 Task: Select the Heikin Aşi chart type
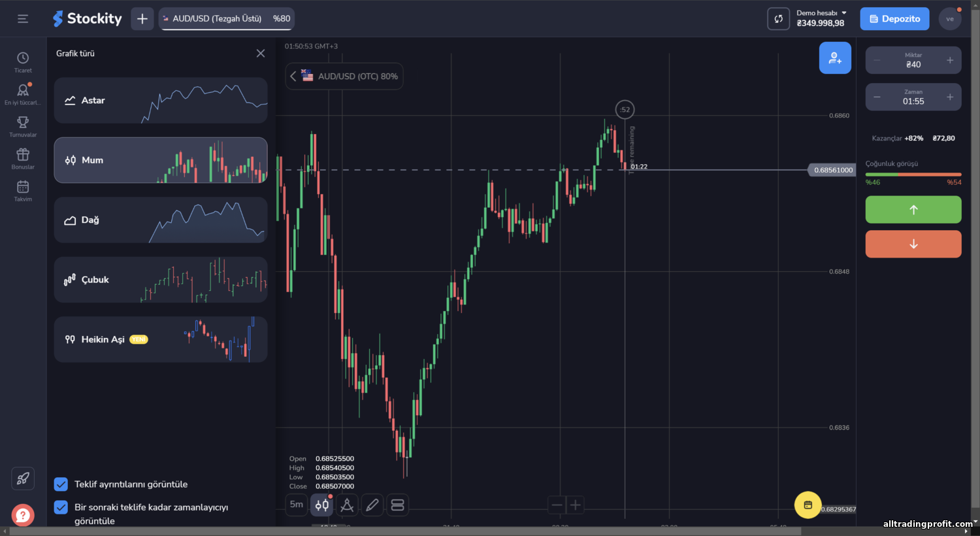(161, 339)
